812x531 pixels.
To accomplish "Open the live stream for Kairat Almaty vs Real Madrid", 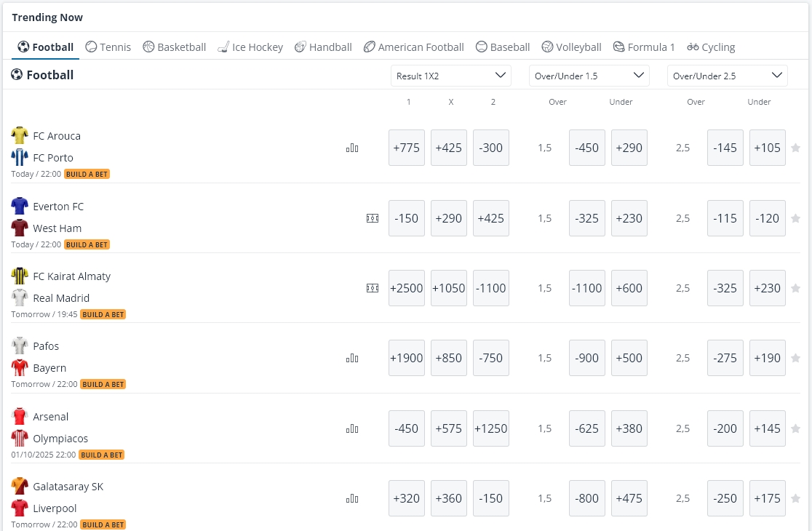I will 373,288.
